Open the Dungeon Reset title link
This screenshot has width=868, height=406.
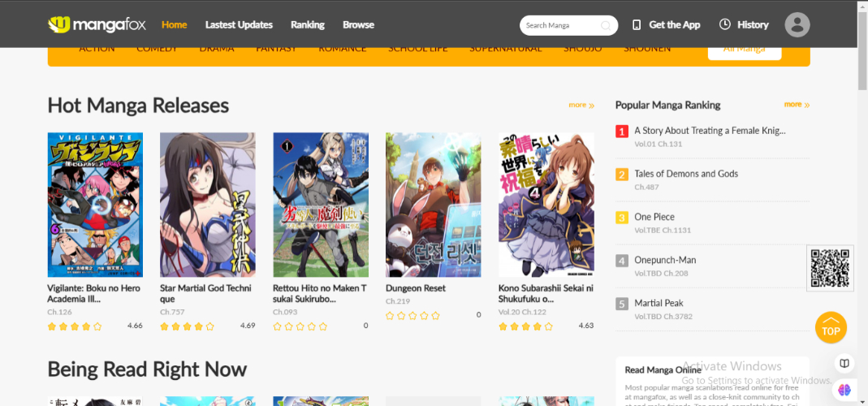pos(416,288)
